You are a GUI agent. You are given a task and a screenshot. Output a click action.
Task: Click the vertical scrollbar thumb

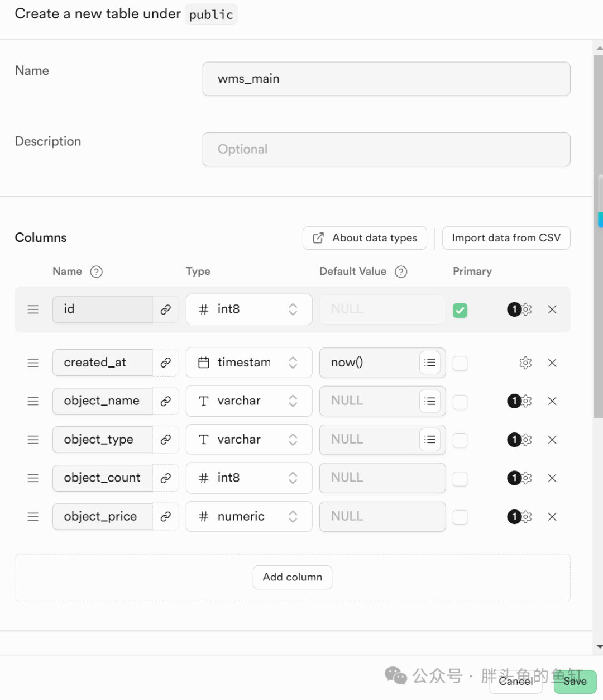(x=598, y=235)
